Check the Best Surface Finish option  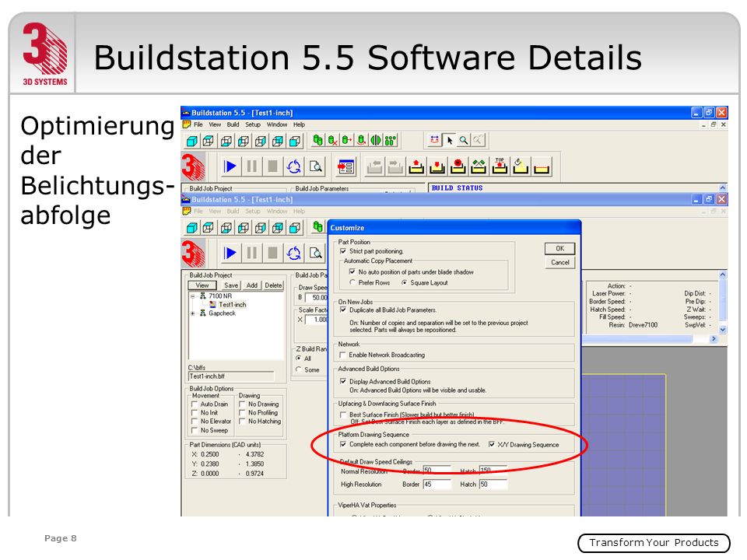click(343, 415)
